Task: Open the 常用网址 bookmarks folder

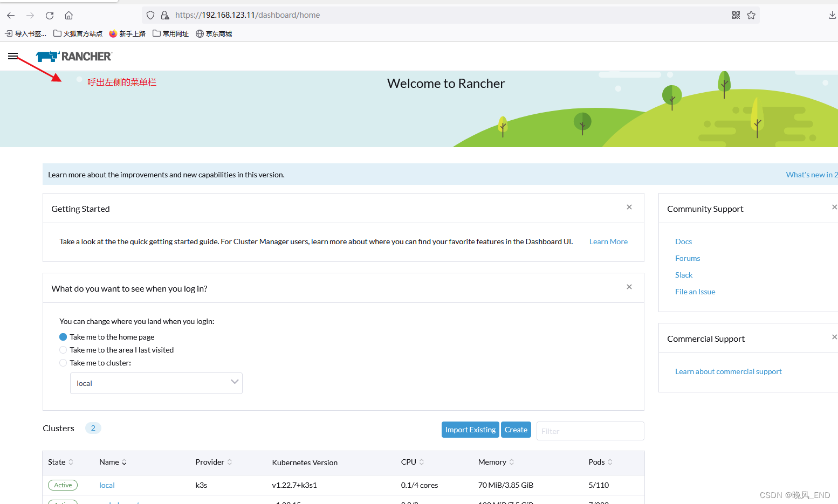Action: [x=170, y=33]
